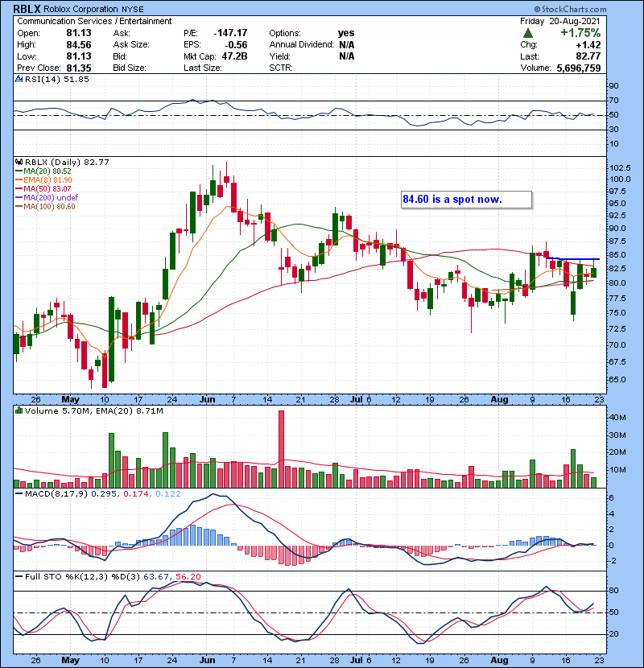The width and height of the screenshot is (644, 668).
Task: Click the MACD value 0.295
Action: [104, 494]
